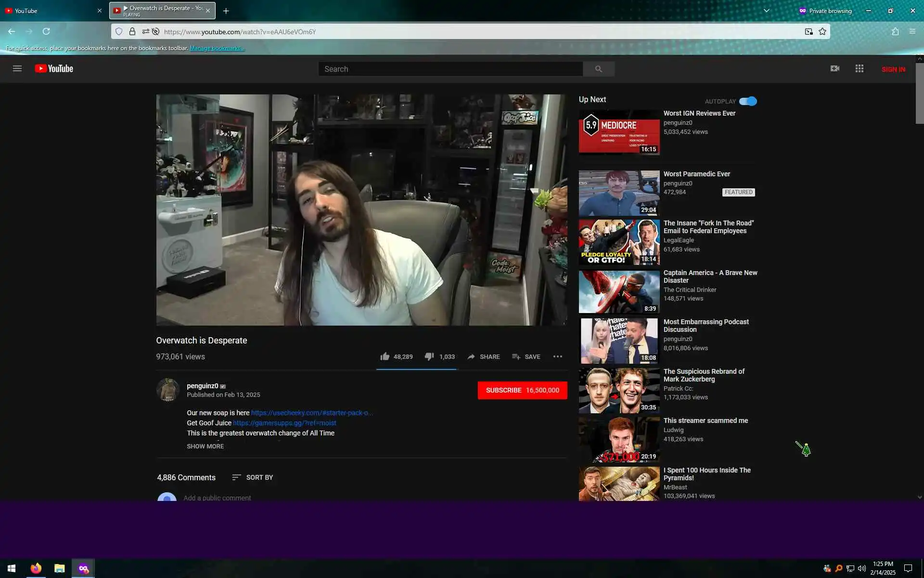924x578 pixels.
Task: Open the Firefox application menu
Action: [x=912, y=32]
